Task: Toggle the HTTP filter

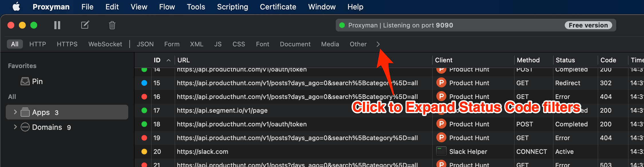Action: 37,44
